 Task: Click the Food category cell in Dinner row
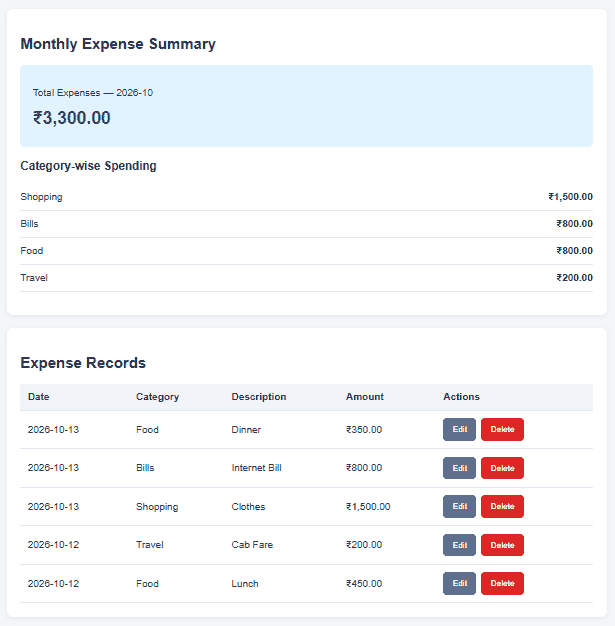click(147, 430)
